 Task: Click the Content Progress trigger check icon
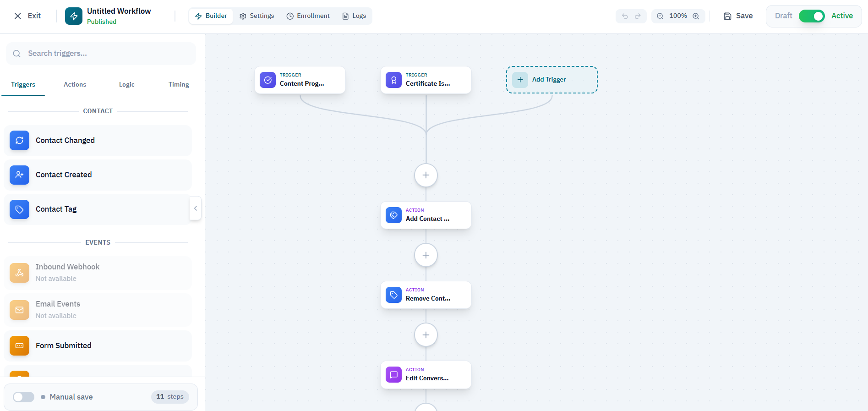click(267, 80)
